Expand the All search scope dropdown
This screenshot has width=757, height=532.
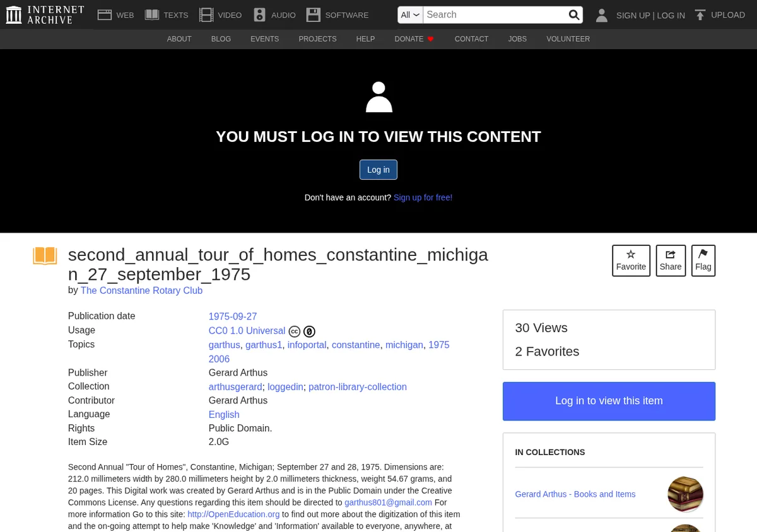[410, 14]
